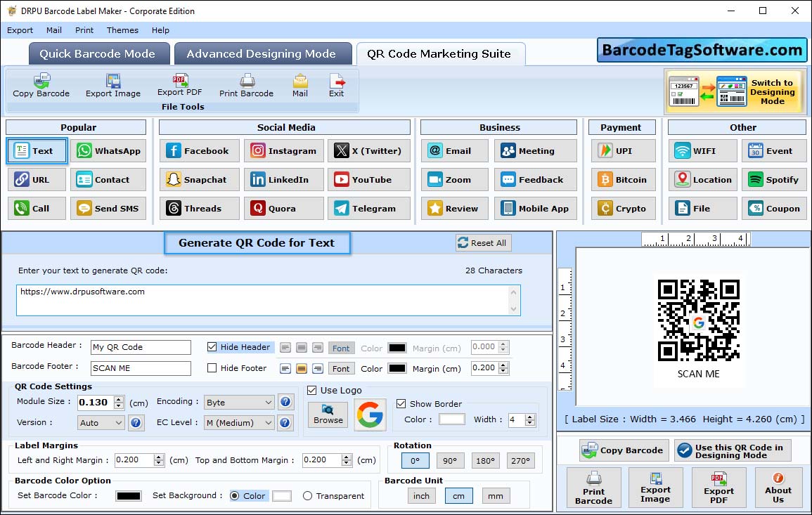
Task: Open help for Encoding setting
Action: (285, 402)
